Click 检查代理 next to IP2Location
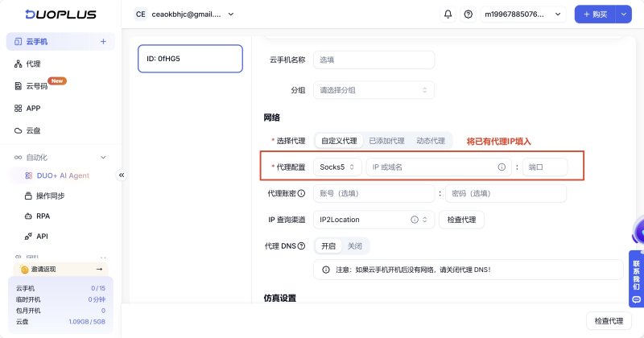The image size is (644, 338). pos(461,220)
